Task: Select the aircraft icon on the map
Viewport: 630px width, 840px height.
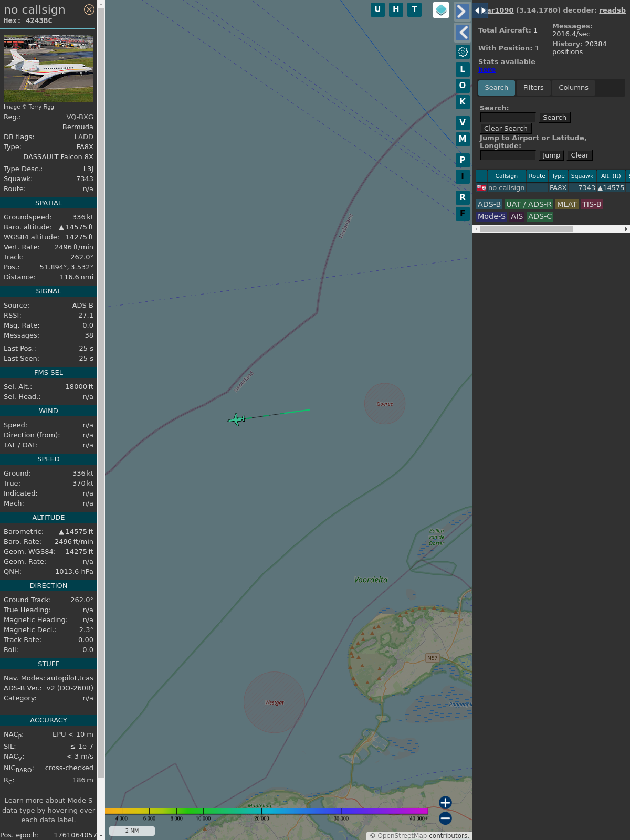Action: [x=237, y=419]
